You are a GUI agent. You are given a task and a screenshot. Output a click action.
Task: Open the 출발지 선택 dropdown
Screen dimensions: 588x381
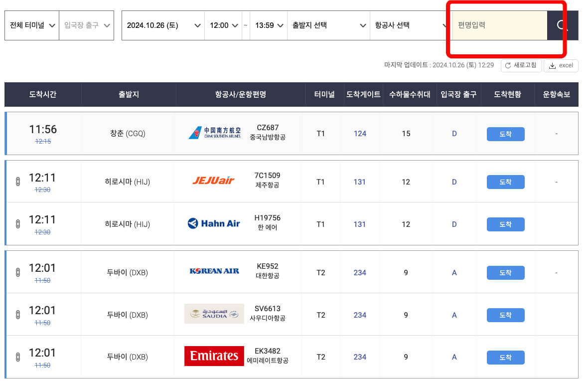click(x=329, y=25)
